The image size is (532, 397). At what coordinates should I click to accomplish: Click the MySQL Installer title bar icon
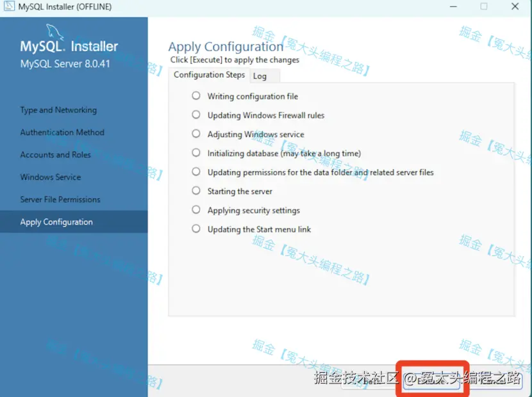click(9, 6)
